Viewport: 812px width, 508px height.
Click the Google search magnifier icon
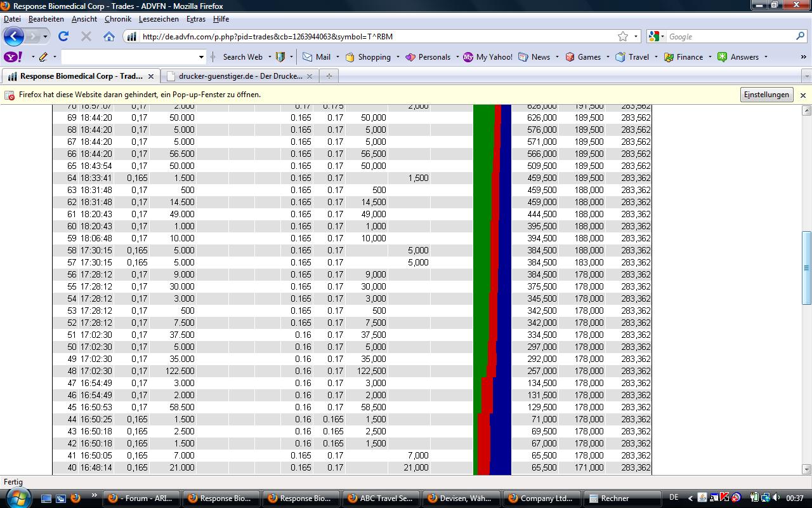(800, 37)
